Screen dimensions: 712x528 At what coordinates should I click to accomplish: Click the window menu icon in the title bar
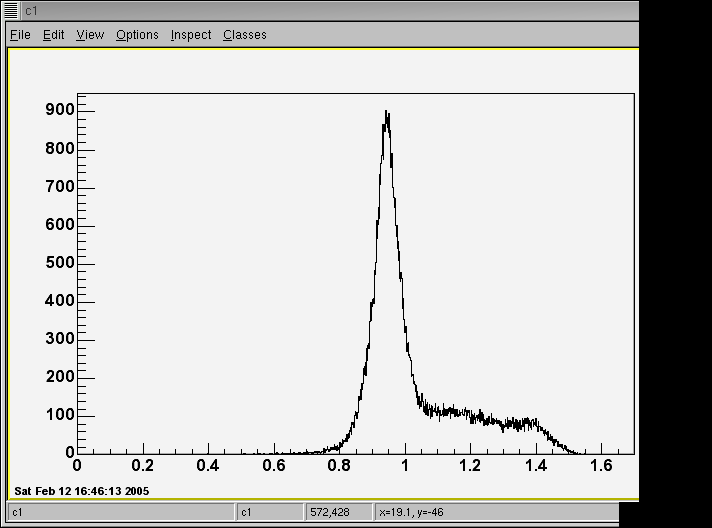point(11,10)
